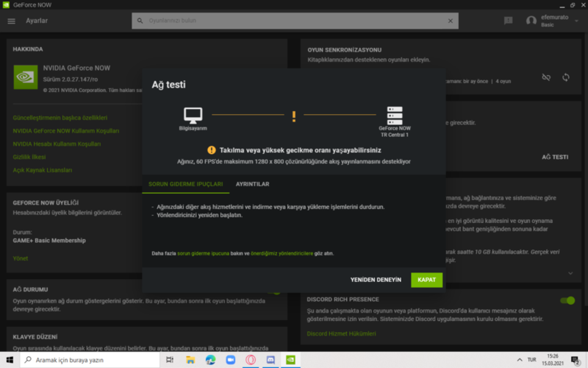Click GeForce NOW taskbar icon
Screen dimensions: 588x368
pos(290,360)
